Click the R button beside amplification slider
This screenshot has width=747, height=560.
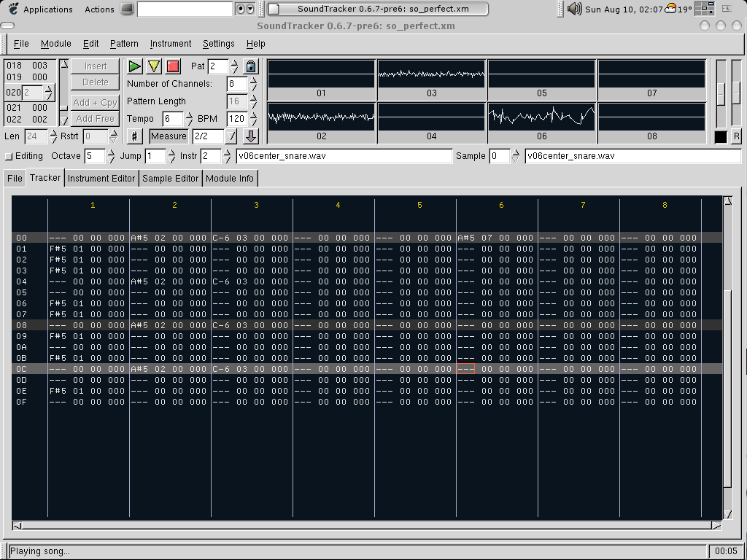click(737, 136)
